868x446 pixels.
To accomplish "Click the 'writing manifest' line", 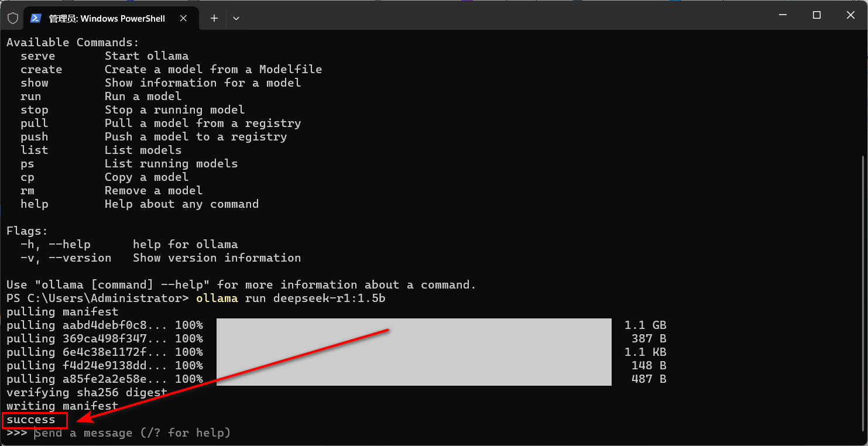I will coord(63,406).
